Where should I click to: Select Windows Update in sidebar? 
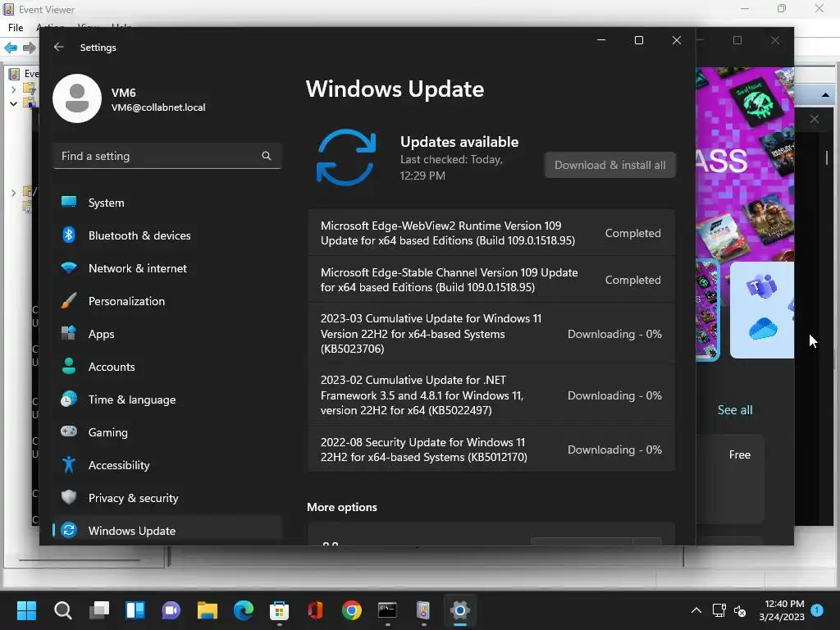[x=167, y=531]
